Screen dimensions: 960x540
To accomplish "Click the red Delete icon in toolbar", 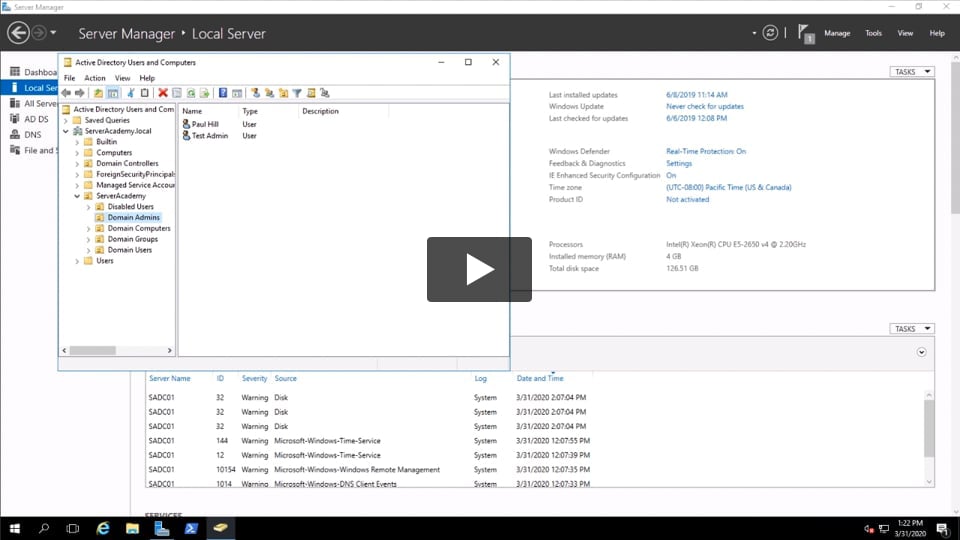I will (163, 93).
